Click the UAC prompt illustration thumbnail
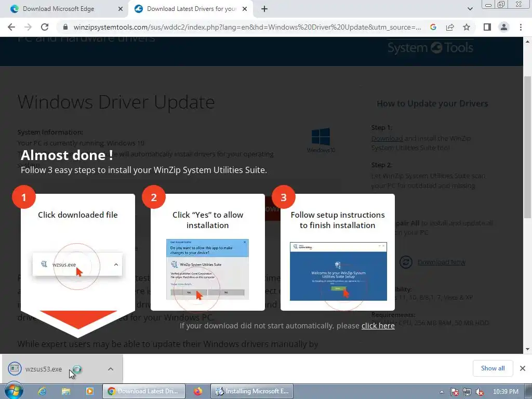532x399 pixels. pyautogui.click(x=207, y=270)
